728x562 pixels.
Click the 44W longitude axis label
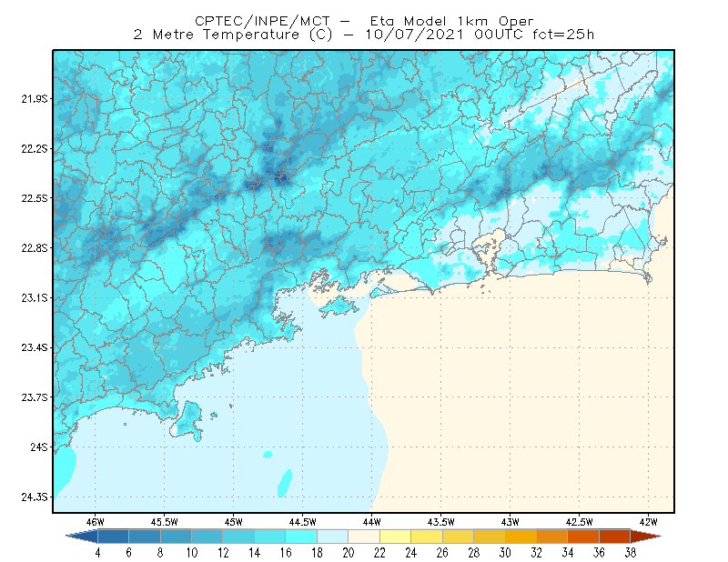click(371, 522)
